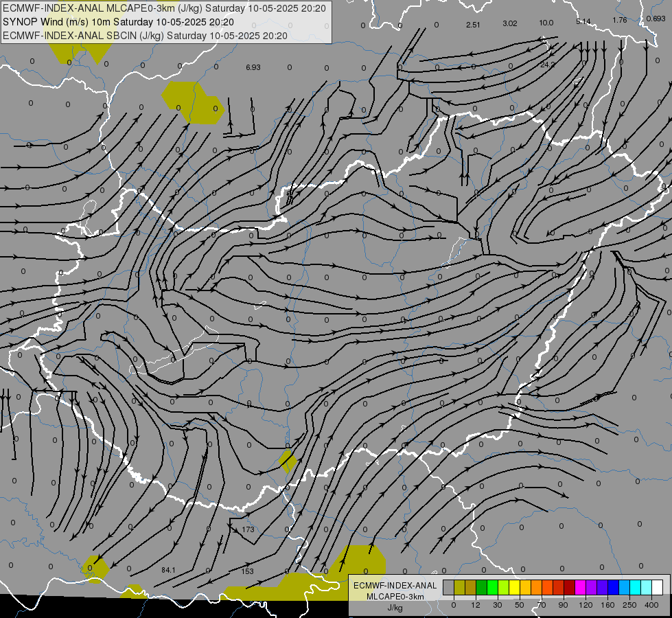Click the legend MLCAPE0-3km label
The image size is (672, 618).
tap(395, 597)
